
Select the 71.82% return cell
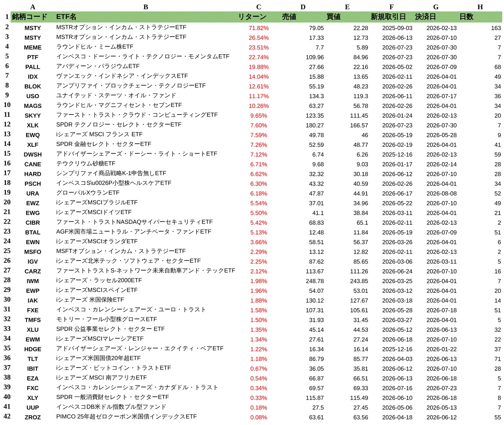(259, 28)
